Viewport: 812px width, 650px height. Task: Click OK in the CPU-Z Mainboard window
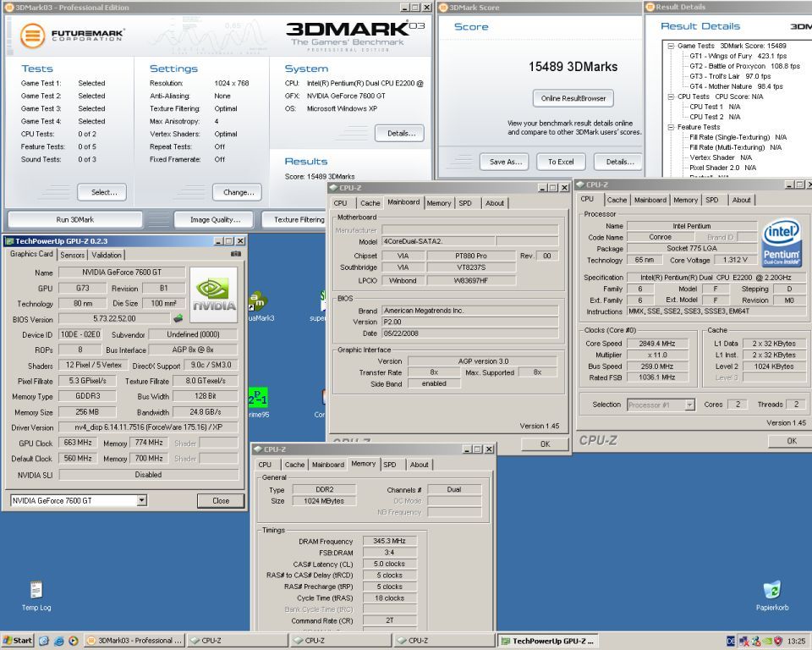click(x=545, y=444)
